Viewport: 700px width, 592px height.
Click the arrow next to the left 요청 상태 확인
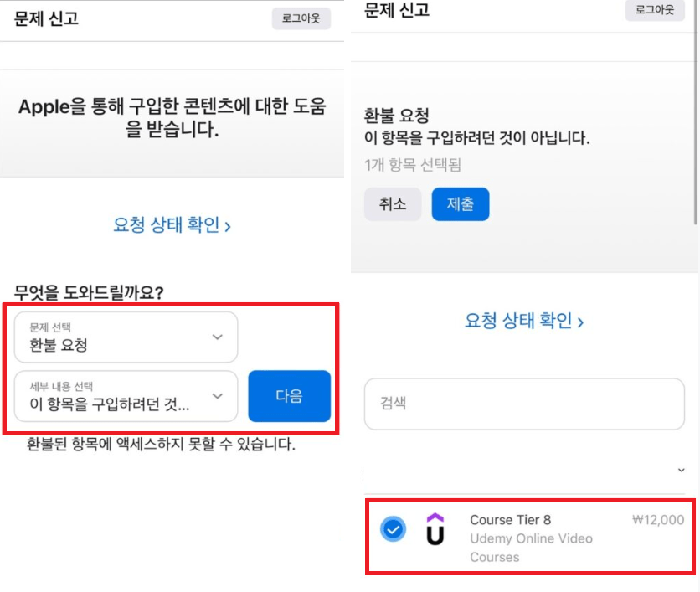(x=228, y=225)
